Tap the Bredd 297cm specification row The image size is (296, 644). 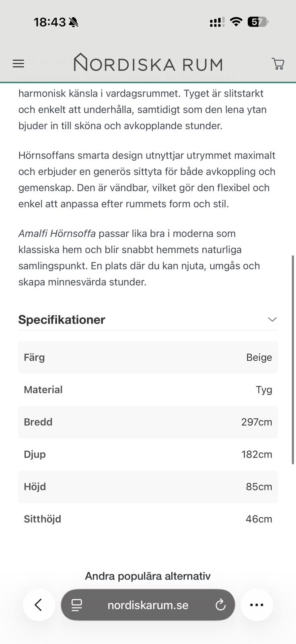point(148,422)
